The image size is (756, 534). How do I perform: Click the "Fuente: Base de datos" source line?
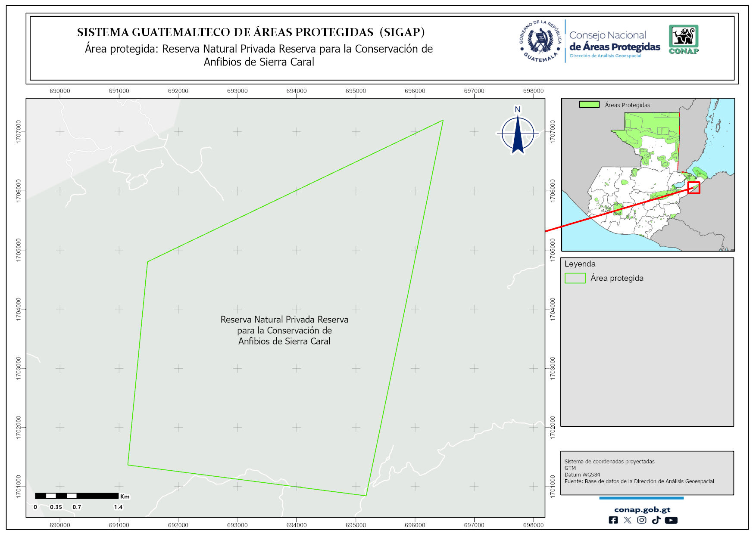pyautogui.click(x=639, y=481)
